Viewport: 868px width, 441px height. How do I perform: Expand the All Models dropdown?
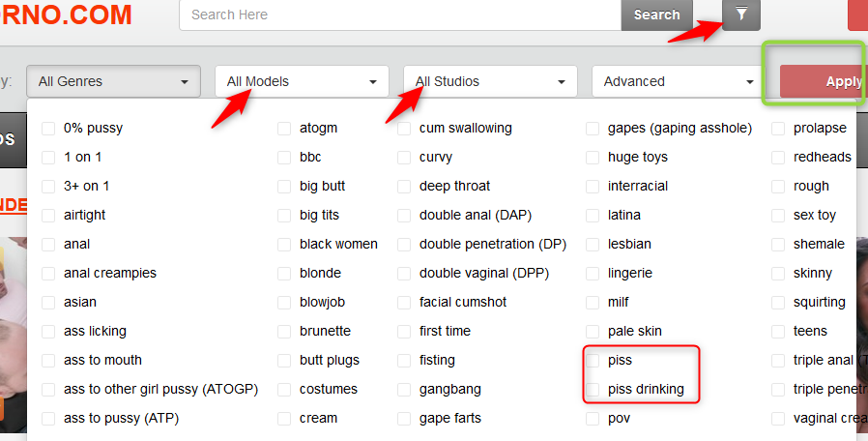tap(302, 81)
